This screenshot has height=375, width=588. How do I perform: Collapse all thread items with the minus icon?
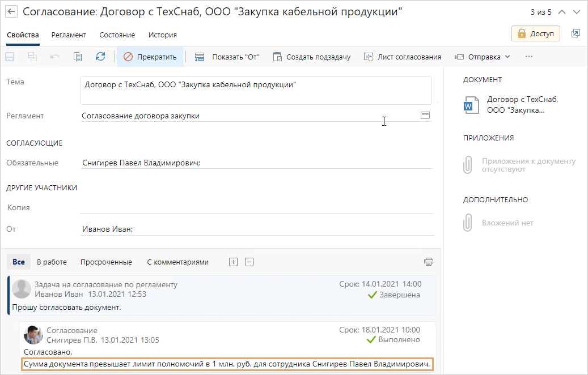coord(249,262)
